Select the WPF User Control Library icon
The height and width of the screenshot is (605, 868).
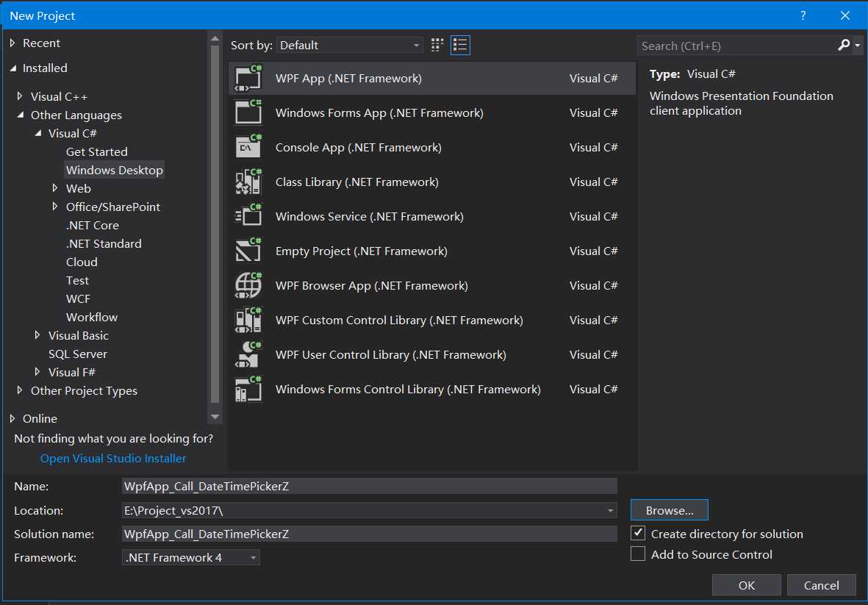[248, 354]
